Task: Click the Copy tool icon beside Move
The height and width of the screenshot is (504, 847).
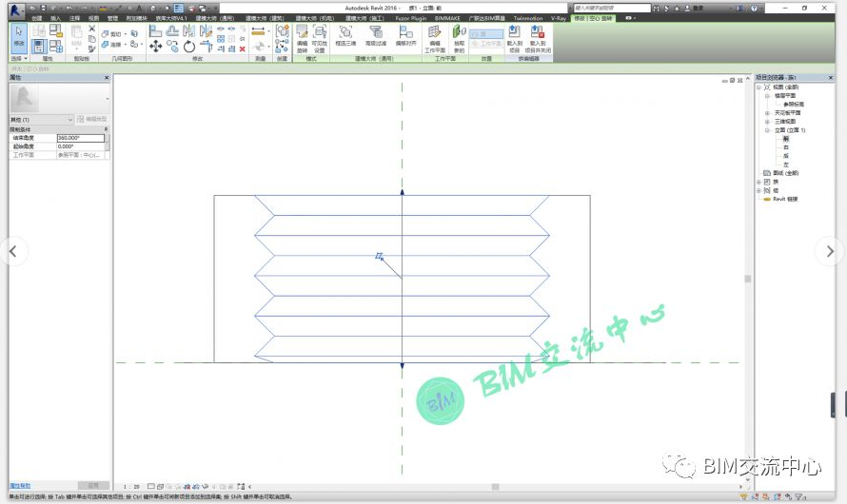Action: coord(172,47)
